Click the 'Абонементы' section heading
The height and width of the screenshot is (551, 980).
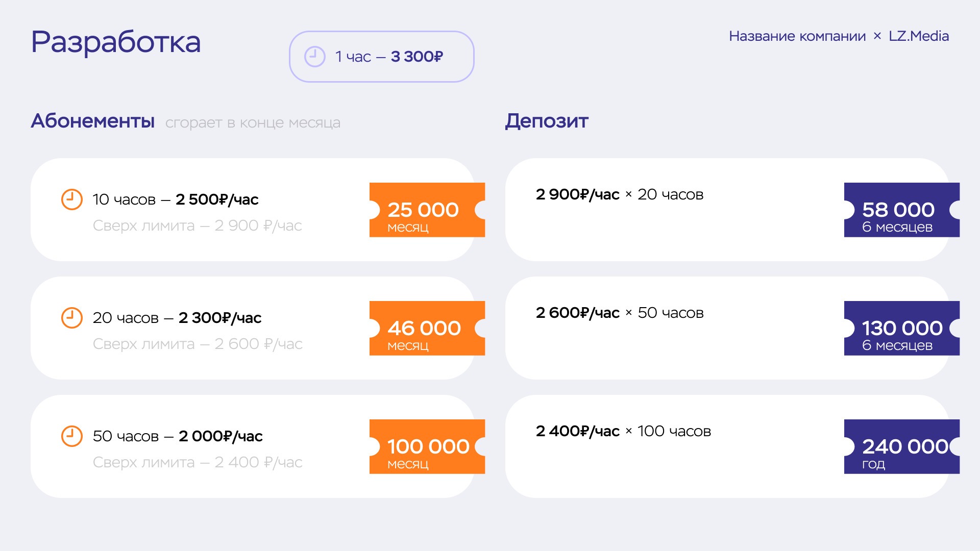click(x=92, y=121)
